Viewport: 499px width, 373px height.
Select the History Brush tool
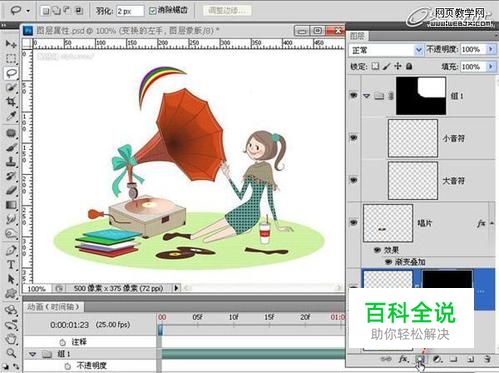click(x=11, y=176)
